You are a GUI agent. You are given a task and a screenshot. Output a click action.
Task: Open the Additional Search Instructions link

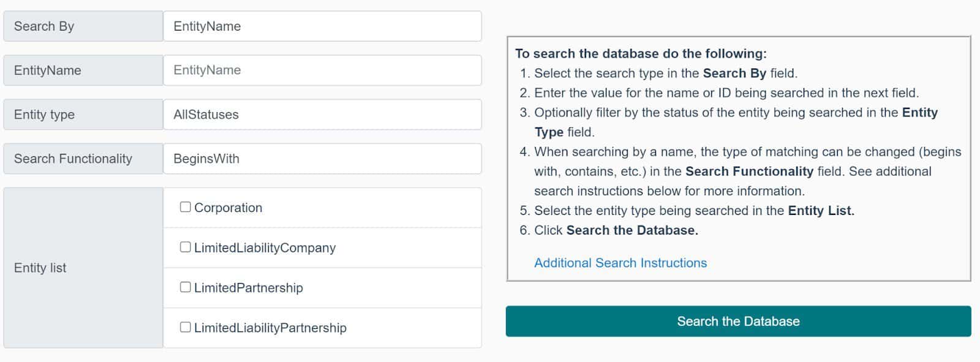click(620, 263)
